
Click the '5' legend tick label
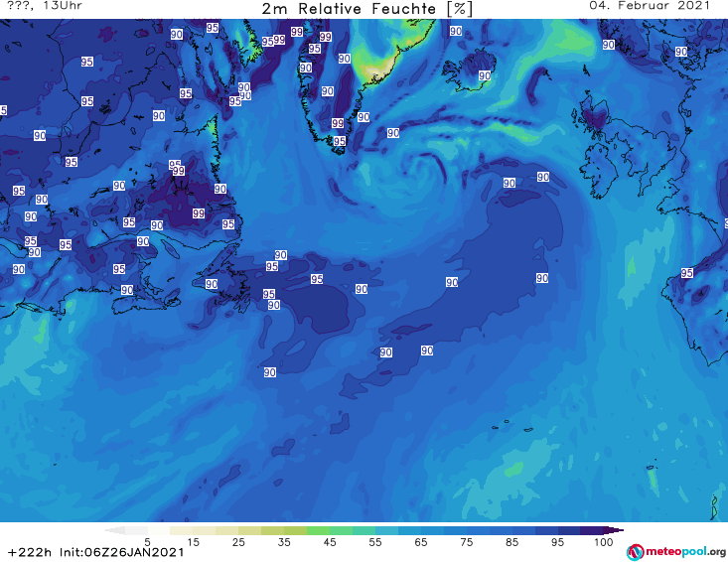pyautogui.click(x=147, y=542)
